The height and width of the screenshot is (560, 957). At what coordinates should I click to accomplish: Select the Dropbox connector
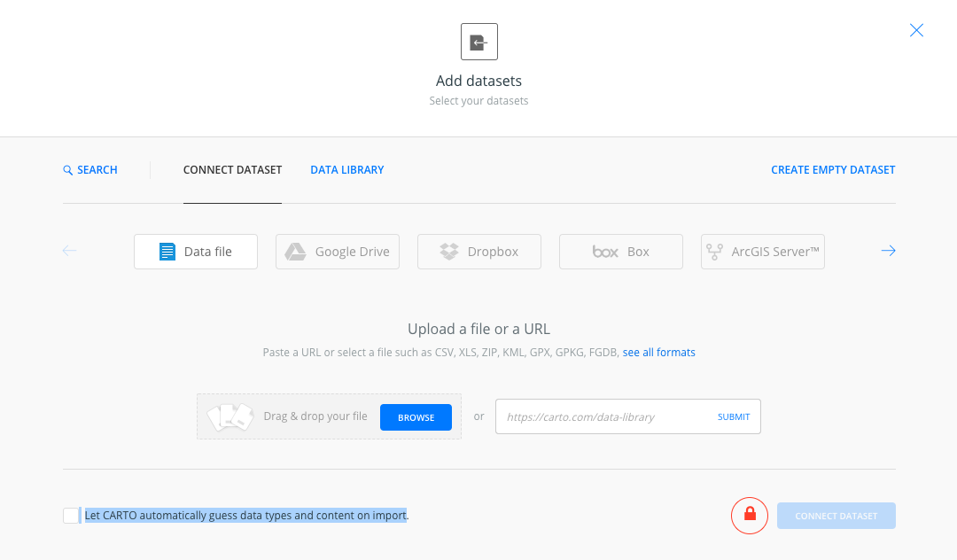(x=479, y=252)
